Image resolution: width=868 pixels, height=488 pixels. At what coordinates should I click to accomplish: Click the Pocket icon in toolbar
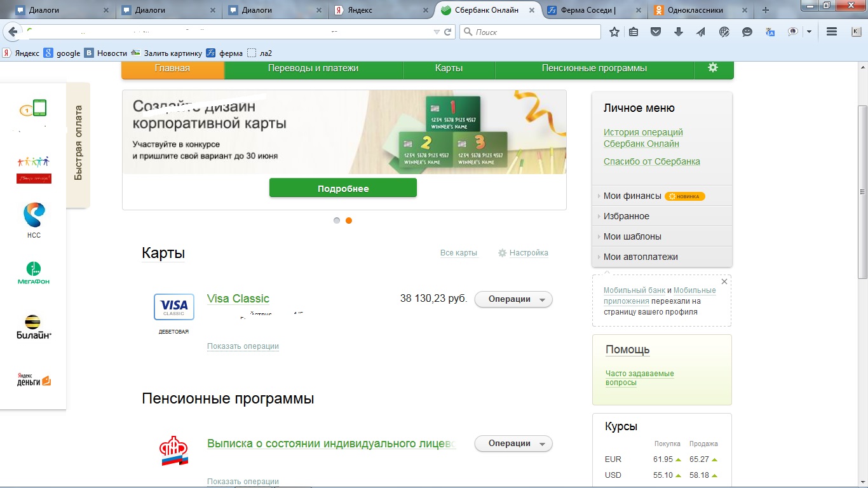click(656, 32)
